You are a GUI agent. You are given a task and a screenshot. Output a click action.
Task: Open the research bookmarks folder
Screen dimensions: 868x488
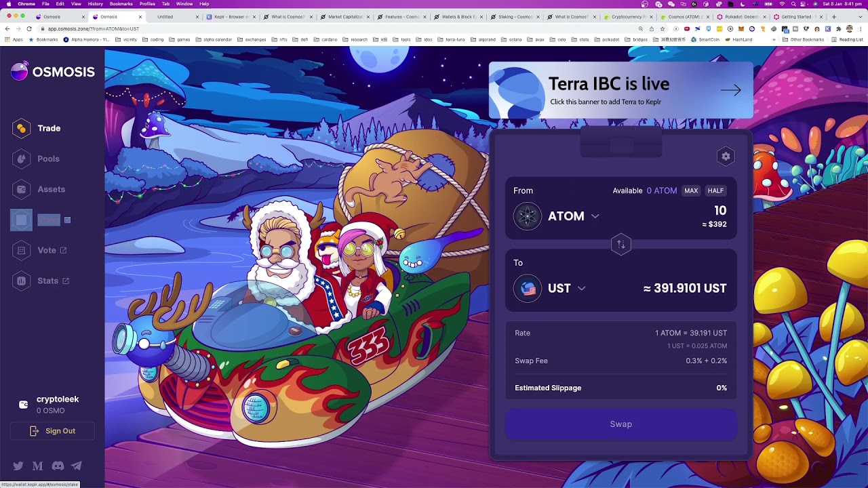(x=355, y=39)
